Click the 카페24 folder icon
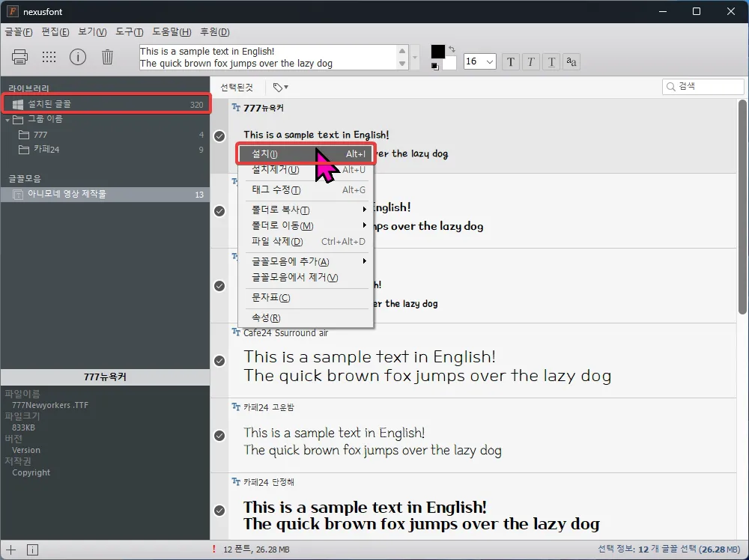Viewport: 749px width, 560px height. 24,150
